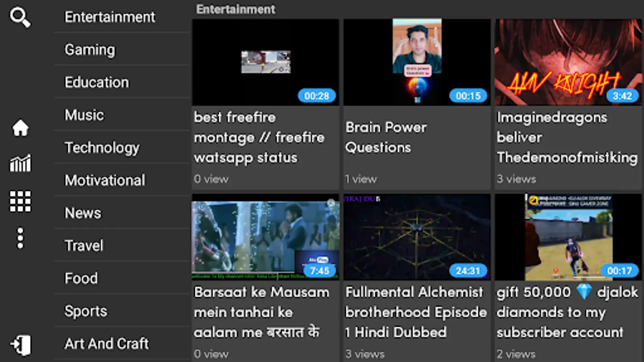Viewport: 644px width, 362px height.
Task: Play the Brain Power Questions thumbnail
Action: pos(417,62)
